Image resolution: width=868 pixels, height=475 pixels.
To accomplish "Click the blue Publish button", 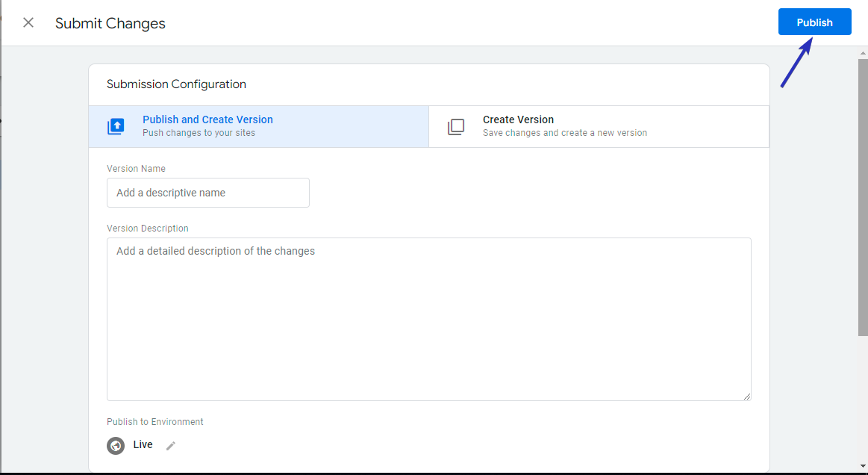I will pyautogui.click(x=814, y=22).
